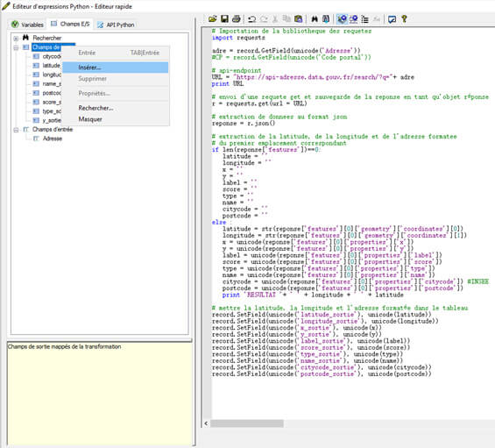Click the Find and Replace icon
Image resolution: width=495 pixels, height=448 pixels.
point(326,19)
